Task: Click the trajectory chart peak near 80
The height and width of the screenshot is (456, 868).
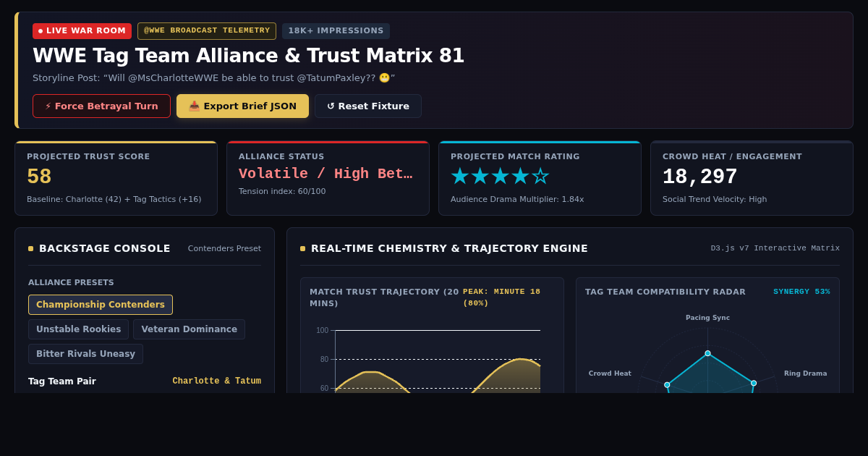Action: click(x=520, y=359)
